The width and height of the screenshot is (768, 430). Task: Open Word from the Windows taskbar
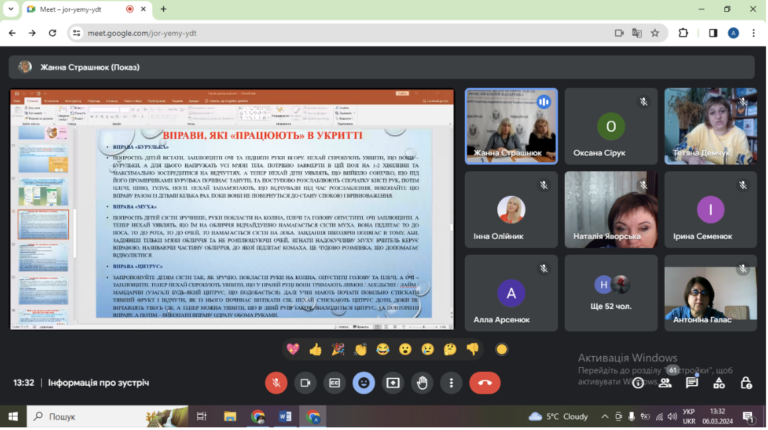285,417
